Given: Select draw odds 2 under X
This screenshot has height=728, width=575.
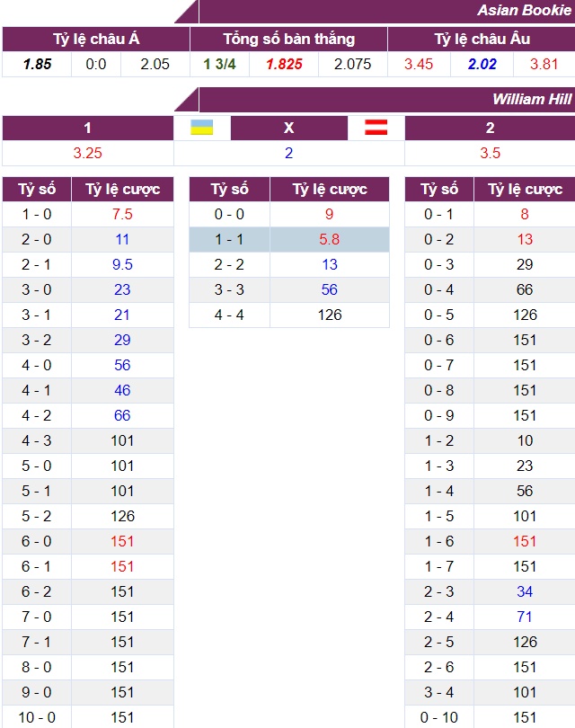Looking at the screenshot, I should tap(288, 153).
